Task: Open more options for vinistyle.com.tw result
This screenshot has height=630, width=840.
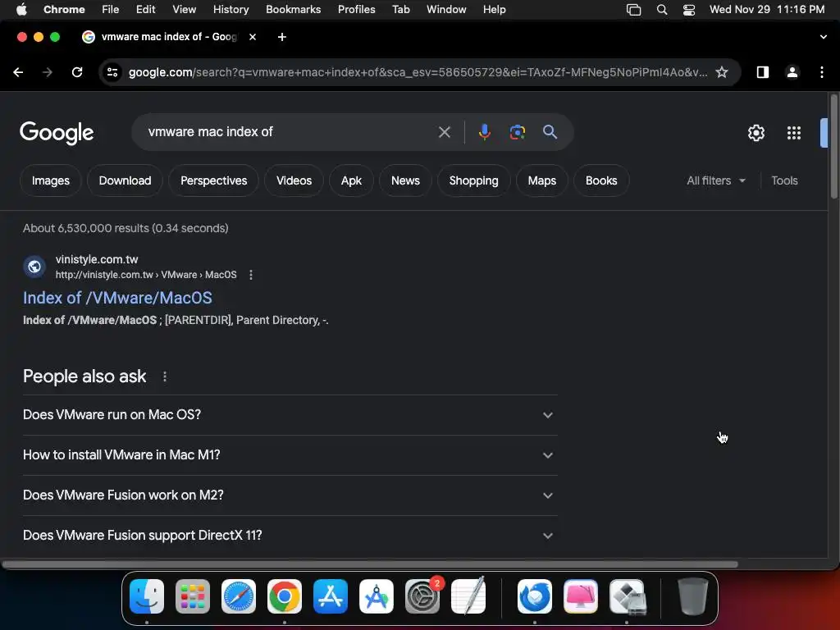Action: (x=251, y=275)
